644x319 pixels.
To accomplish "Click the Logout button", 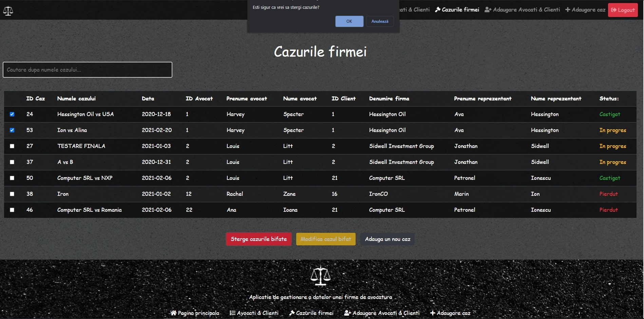I will 623,10.
